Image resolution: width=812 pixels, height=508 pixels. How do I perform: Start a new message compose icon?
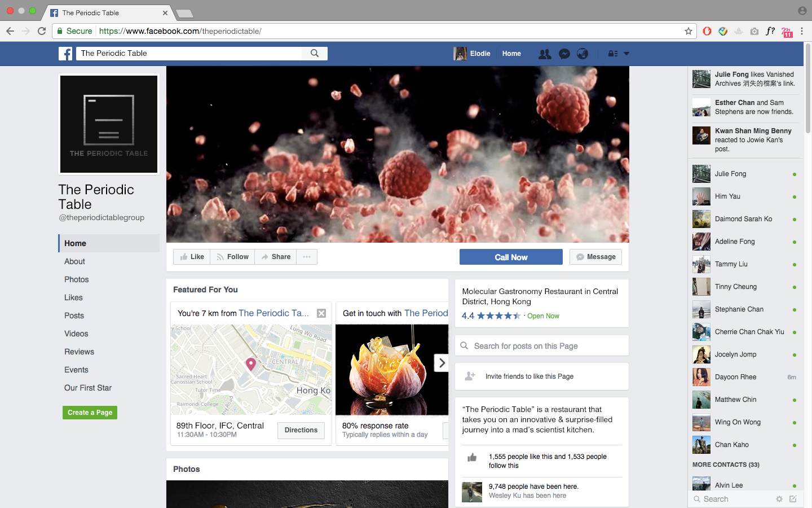point(793,499)
